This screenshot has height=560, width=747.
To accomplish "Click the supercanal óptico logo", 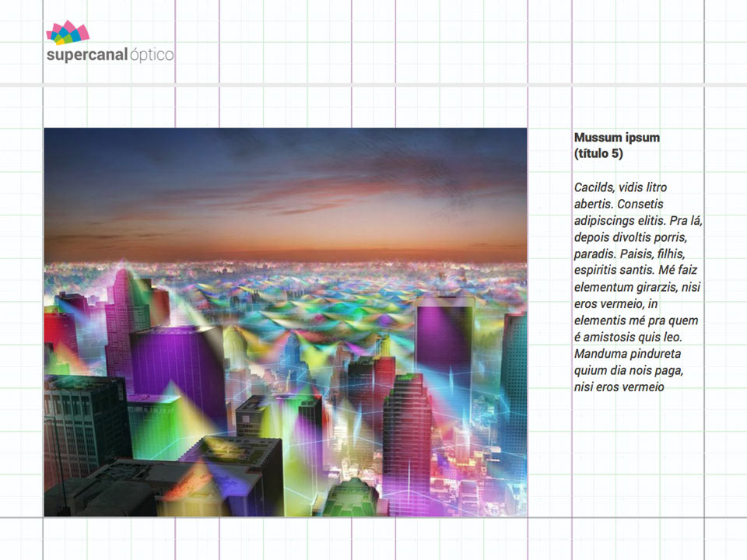I will coord(110,42).
